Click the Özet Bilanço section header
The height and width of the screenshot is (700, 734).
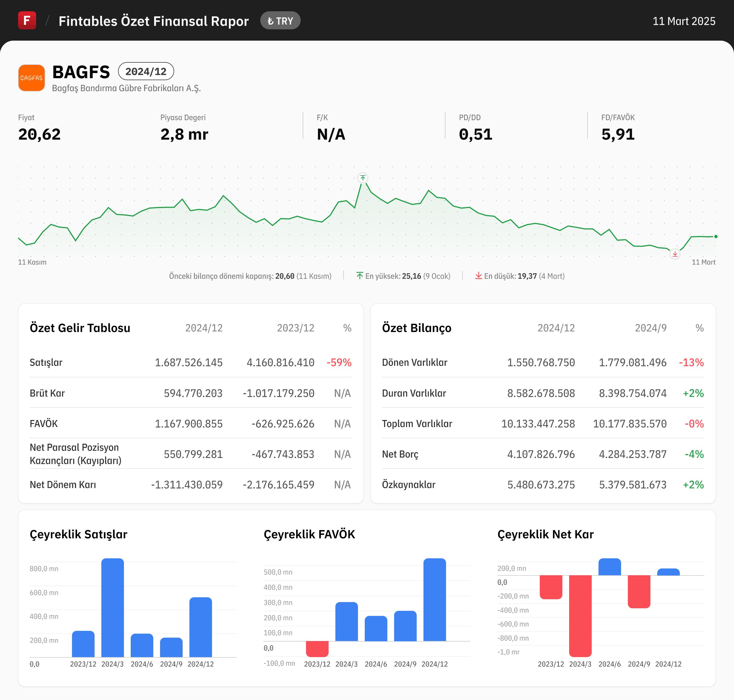pos(416,328)
